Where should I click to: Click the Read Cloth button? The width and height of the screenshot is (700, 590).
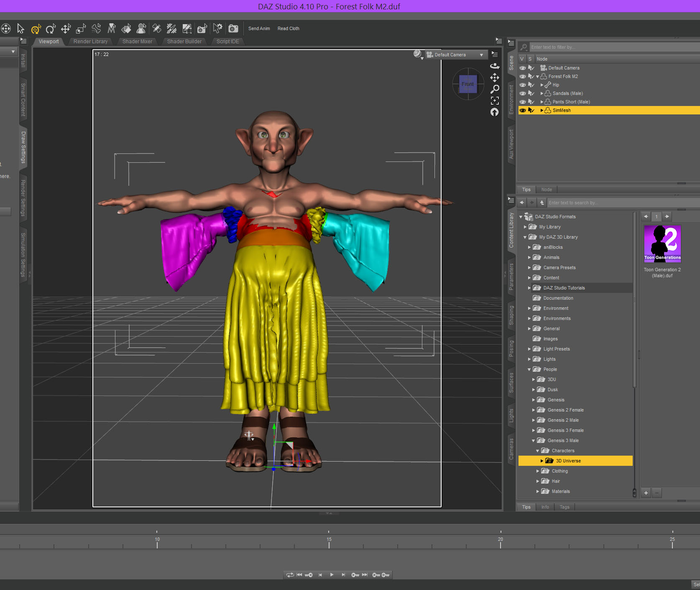pos(288,28)
